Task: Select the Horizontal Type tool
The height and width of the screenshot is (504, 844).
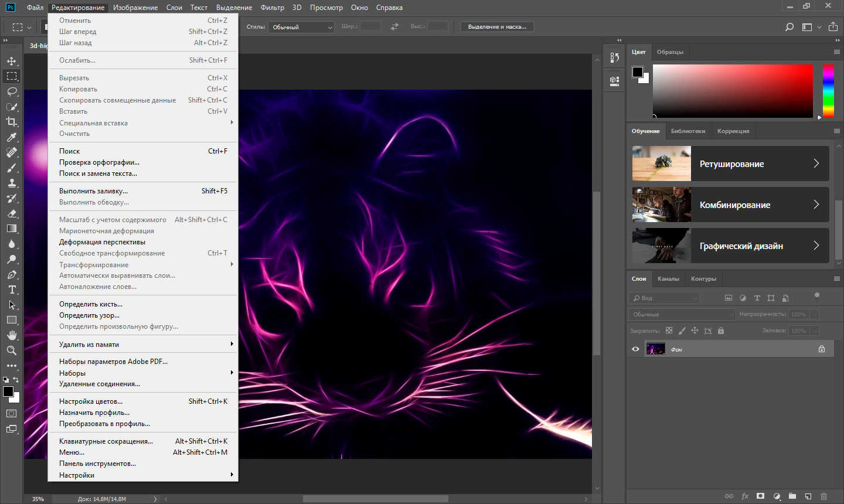Action: pyautogui.click(x=12, y=290)
